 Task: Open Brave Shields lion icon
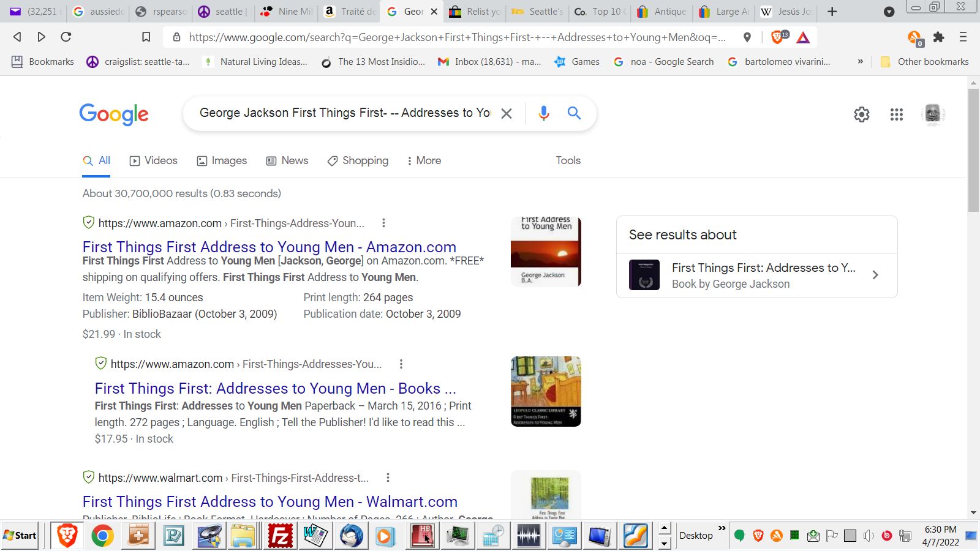(778, 37)
